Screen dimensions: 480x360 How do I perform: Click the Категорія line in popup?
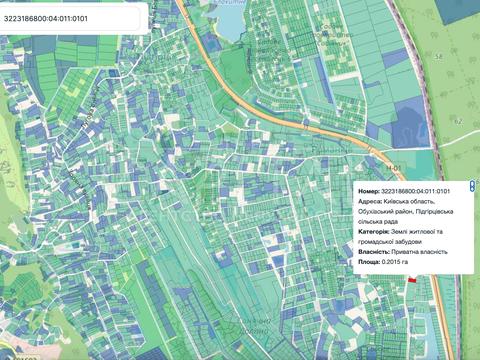coord(401,236)
